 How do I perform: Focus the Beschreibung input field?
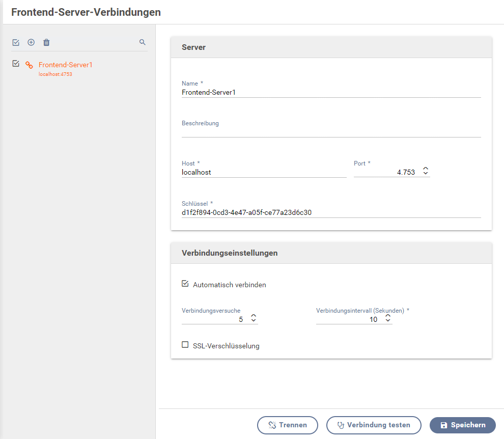[x=331, y=132]
